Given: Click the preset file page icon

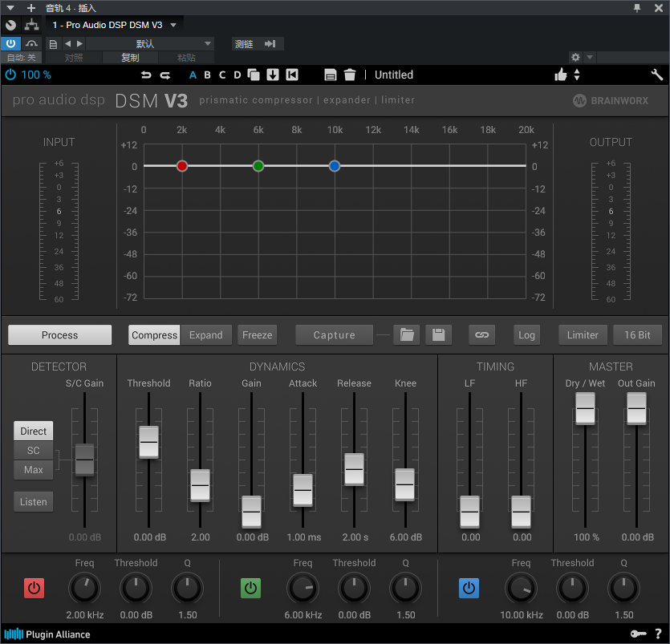Looking at the screenshot, I should 53,44.
